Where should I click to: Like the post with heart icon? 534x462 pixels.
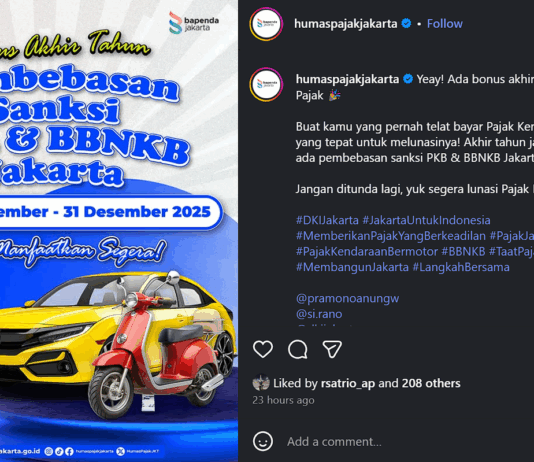[x=263, y=349]
